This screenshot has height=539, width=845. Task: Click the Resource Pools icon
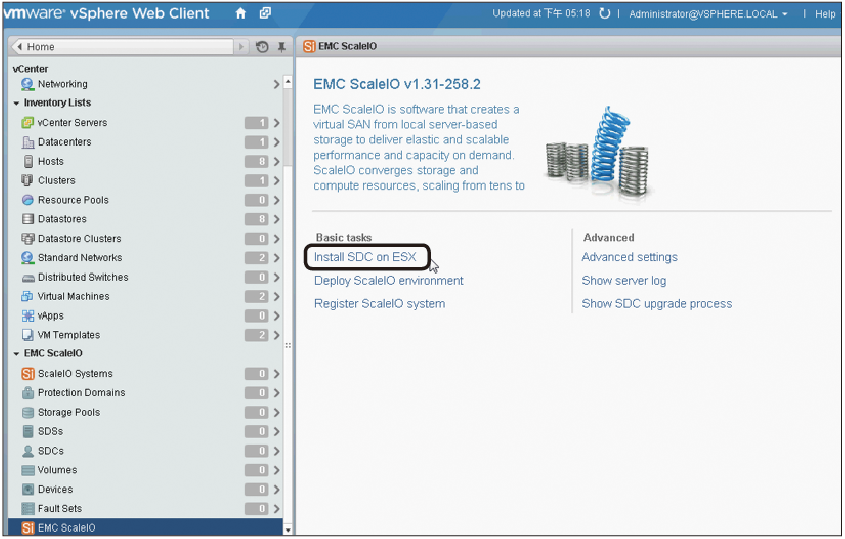[28, 200]
